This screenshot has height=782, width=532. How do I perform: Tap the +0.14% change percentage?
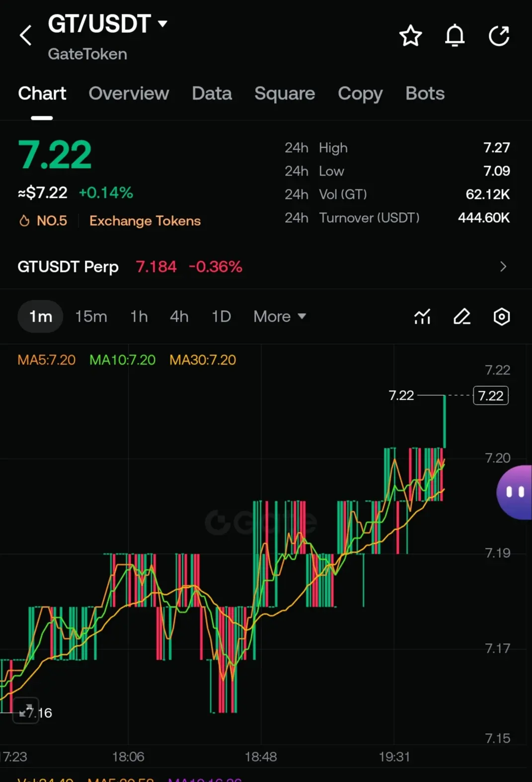pos(106,193)
